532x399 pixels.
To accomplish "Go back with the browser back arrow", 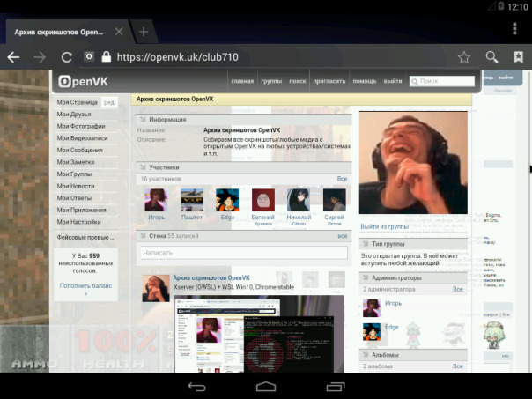I will (13, 57).
